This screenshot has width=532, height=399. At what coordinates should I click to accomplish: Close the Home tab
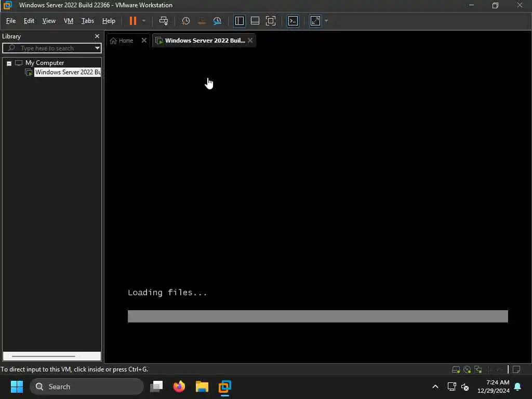click(144, 41)
